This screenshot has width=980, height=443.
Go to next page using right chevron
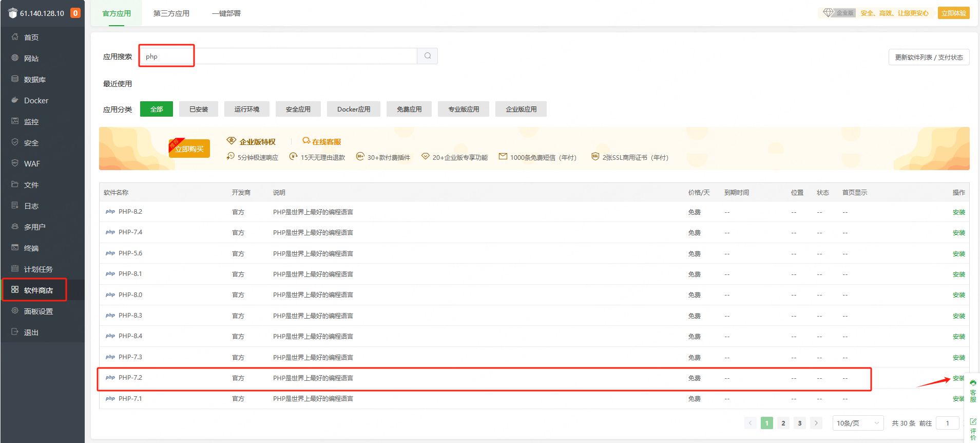click(x=816, y=423)
